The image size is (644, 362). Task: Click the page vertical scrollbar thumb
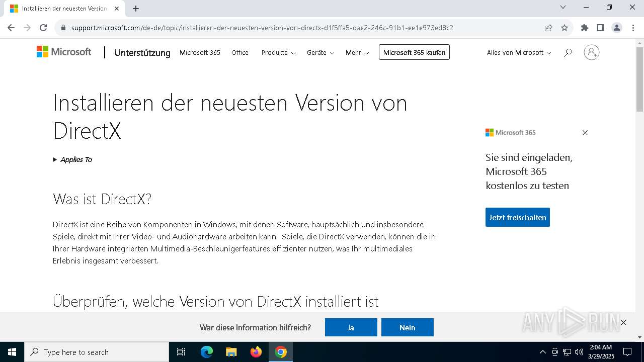[639, 79]
